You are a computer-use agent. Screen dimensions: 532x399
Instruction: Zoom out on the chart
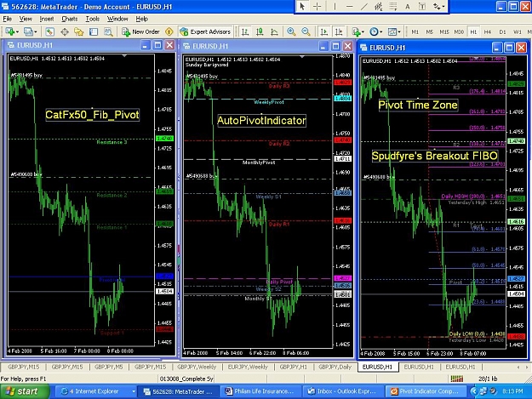[x=306, y=31]
